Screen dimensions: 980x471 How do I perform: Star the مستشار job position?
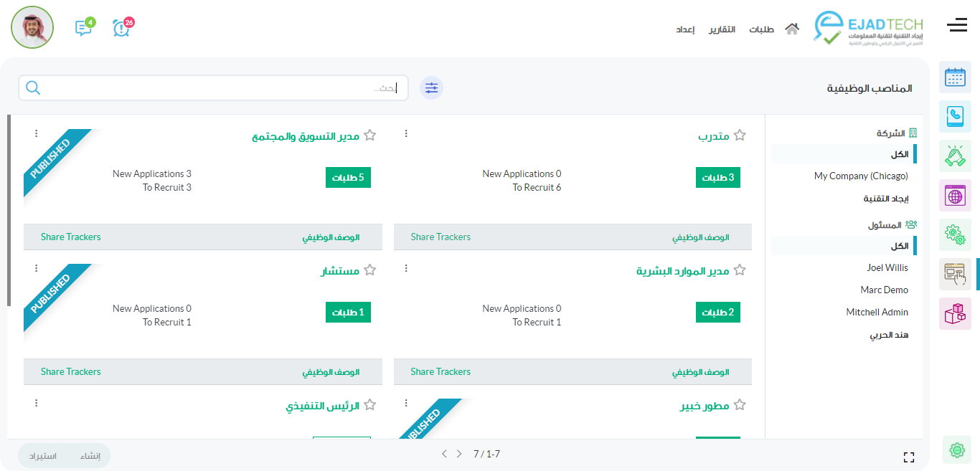370,270
